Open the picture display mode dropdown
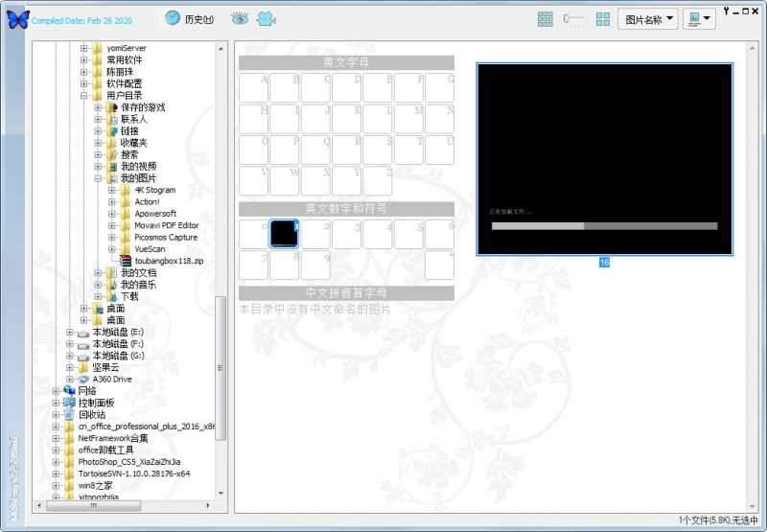 pyautogui.click(x=699, y=19)
